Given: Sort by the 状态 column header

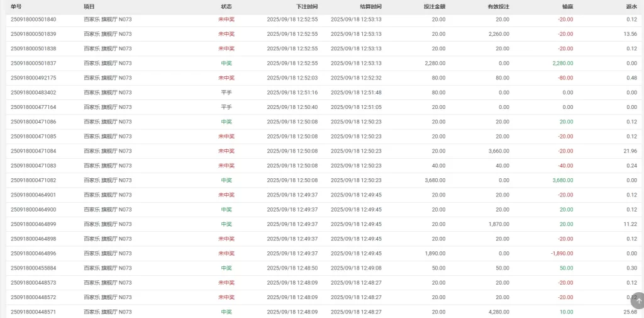Looking at the screenshot, I should pyautogui.click(x=226, y=6).
